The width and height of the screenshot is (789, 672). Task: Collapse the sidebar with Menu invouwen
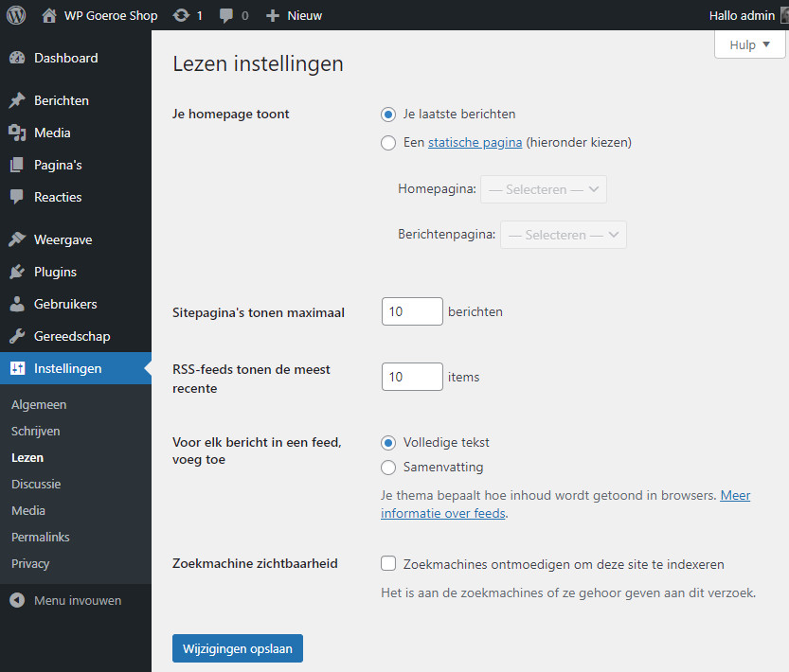point(77,600)
